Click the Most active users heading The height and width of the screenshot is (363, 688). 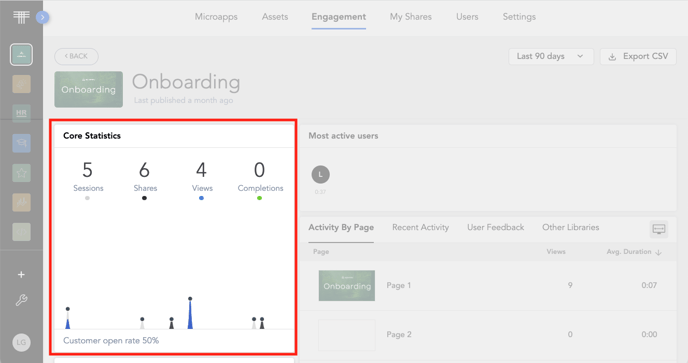coord(343,136)
